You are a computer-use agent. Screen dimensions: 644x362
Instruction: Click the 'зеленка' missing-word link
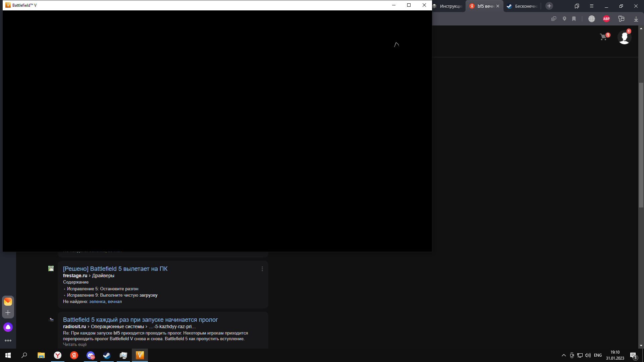pos(97,302)
